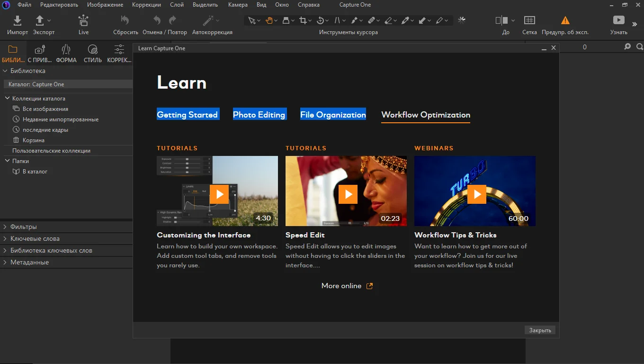Toggle exposure warning (Предупр. об эксп.)

565,20
